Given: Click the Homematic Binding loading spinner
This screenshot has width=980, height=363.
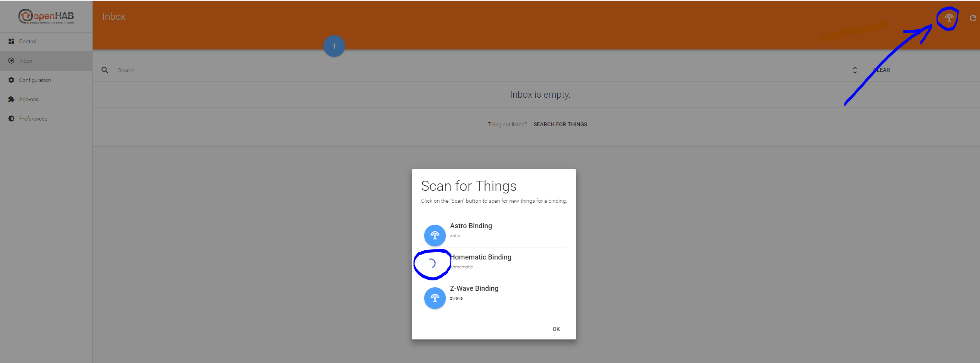Looking at the screenshot, I should [432, 264].
